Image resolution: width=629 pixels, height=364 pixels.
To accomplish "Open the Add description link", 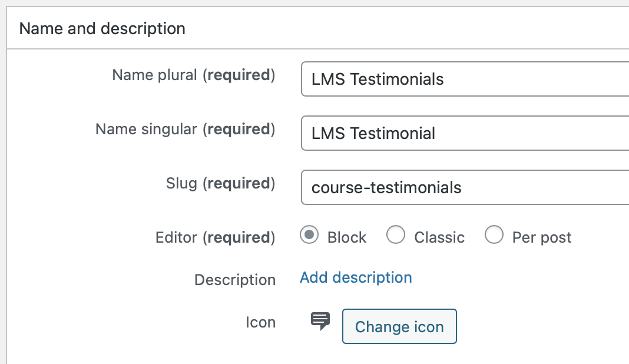I will (356, 277).
